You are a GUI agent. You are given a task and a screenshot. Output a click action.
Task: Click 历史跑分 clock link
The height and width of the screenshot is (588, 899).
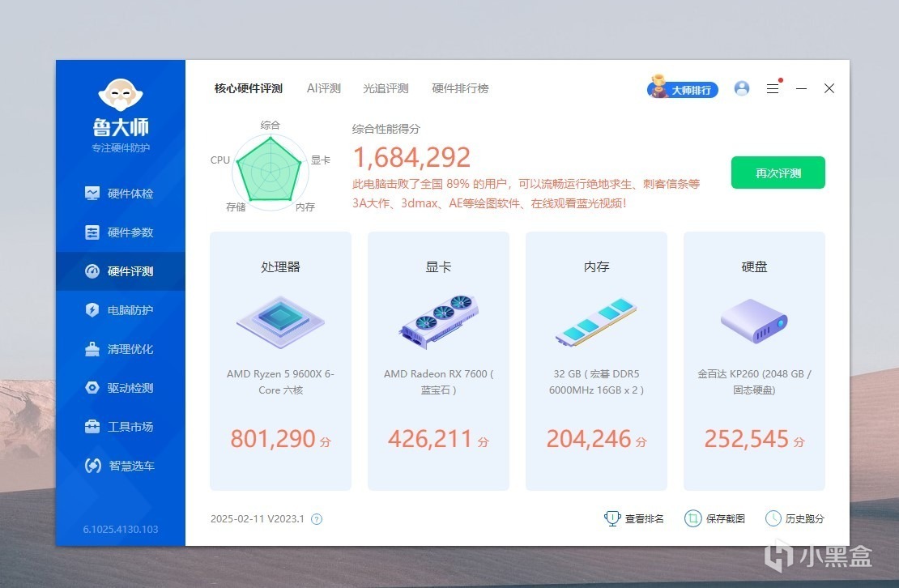click(795, 518)
